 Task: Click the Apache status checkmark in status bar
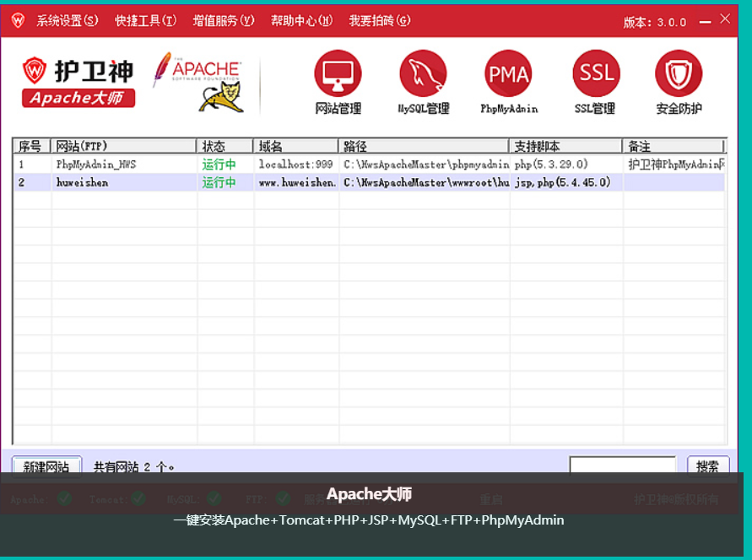[x=65, y=498]
